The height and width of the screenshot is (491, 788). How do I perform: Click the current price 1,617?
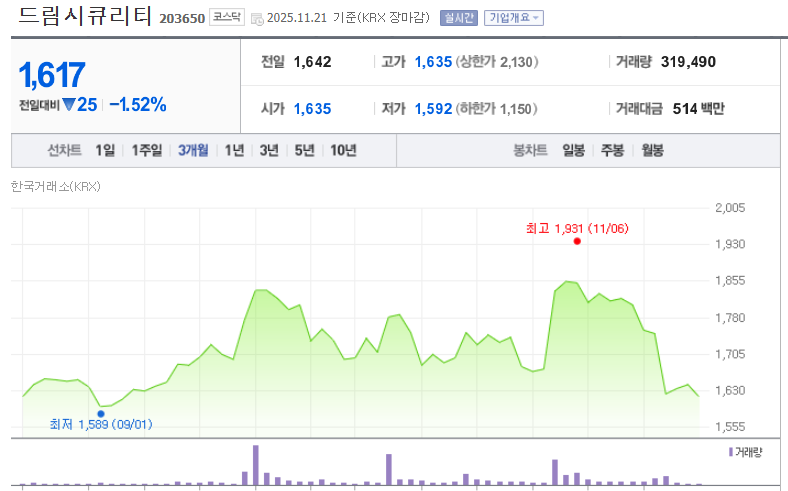[52, 75]
